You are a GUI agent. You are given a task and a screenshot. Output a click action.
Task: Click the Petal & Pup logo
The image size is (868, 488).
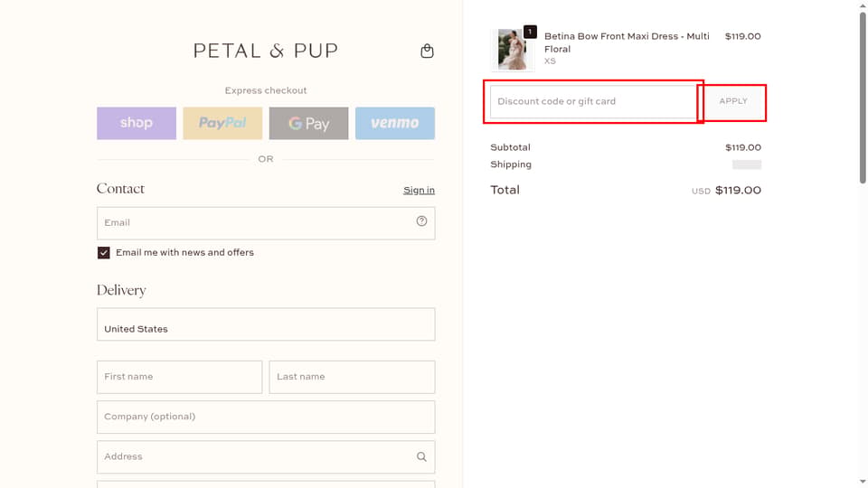tap(266, 51)
